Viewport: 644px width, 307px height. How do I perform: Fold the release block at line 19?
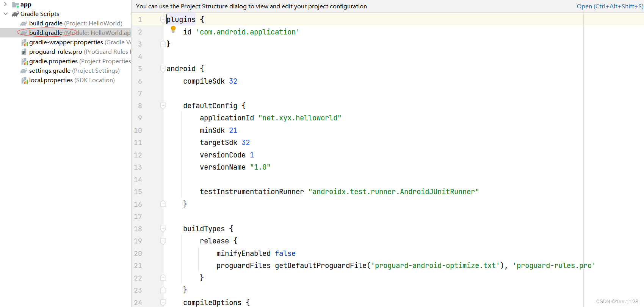click(x=163, y=241)
